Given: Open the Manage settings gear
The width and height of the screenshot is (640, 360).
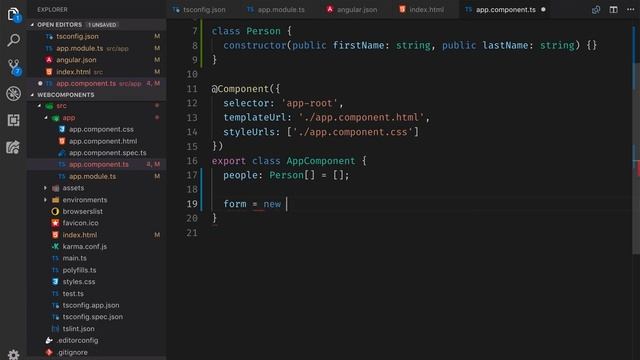Looking at the screenshot, I should pos(13,354).
